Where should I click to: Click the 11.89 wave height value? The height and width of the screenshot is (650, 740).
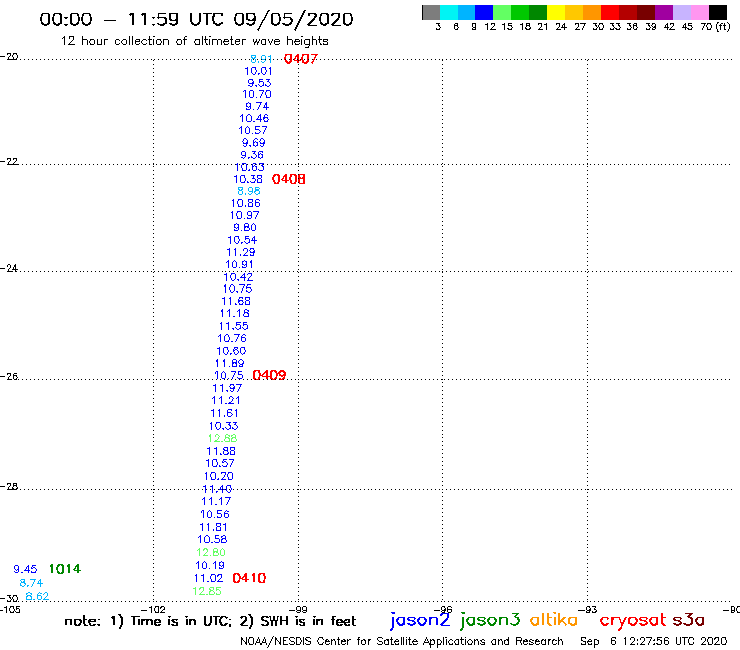(x=229, y=363)
